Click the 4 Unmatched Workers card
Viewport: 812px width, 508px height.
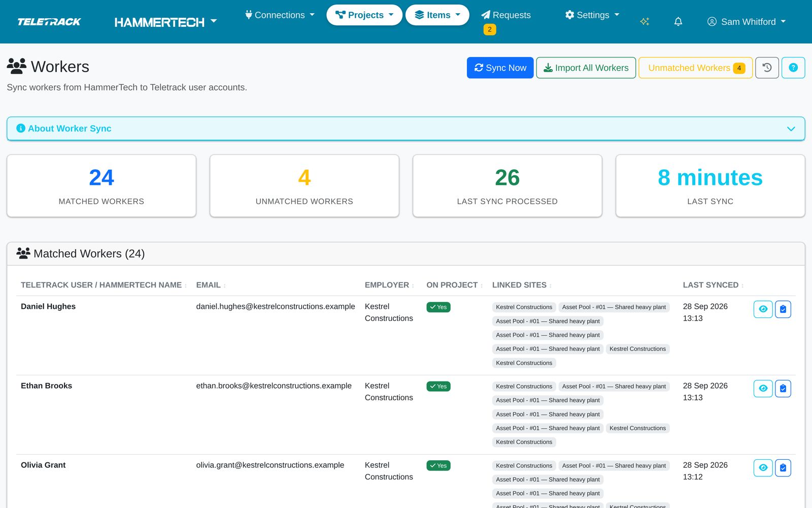pyautogui.click(x=304, y=186)
